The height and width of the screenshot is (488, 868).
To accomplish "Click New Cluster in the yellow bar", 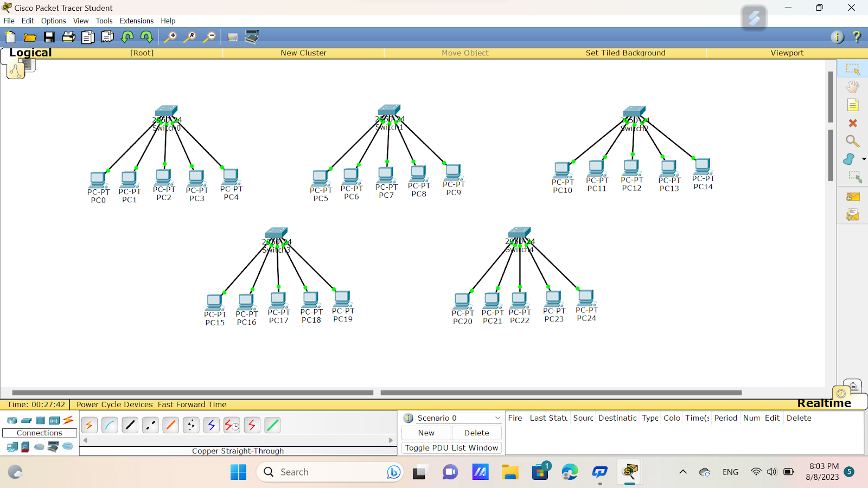I will coord(303,53).
